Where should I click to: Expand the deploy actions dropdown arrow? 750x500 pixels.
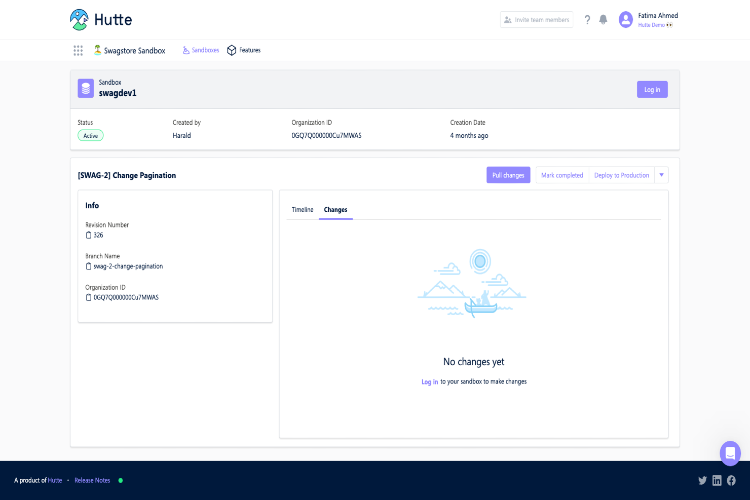coord(662,175)
